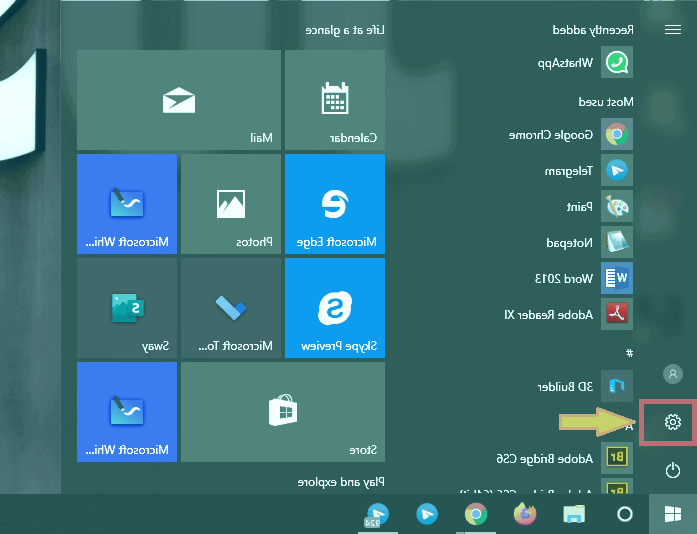Open File Explorer from the taskbar
Screen dimensions: 697x534
(x=574, y=514)
